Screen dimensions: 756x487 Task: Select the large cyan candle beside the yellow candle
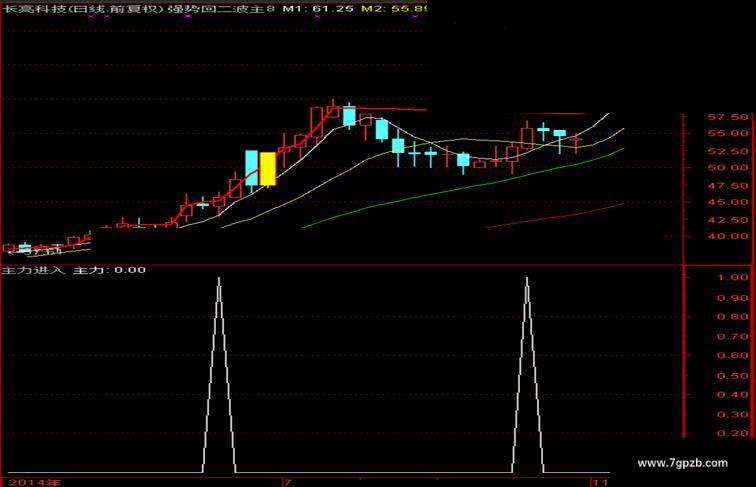[252, 168]
